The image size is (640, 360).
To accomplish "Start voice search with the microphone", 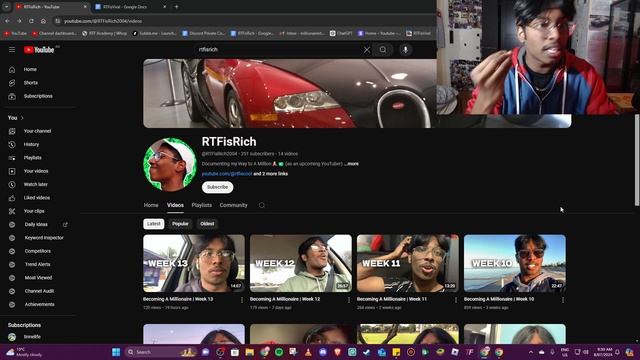I will tap(405, 50).
